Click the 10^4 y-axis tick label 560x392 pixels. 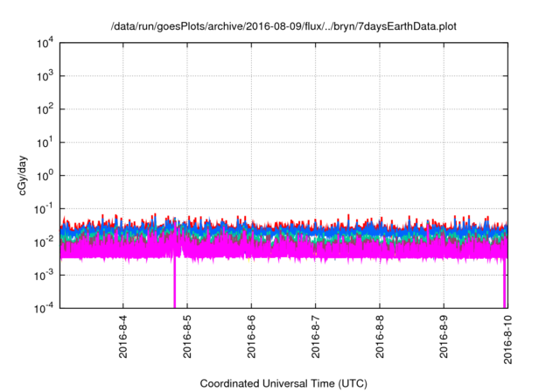(45, 43)
